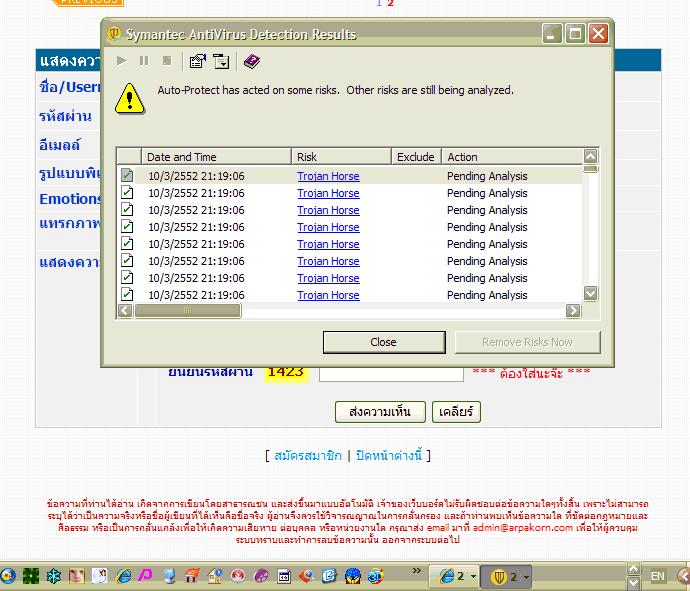The height and width of the screenshot is (591, 690).
Task: Click the admin@arpakorn.com email text
Action: (x=522, y=527)
